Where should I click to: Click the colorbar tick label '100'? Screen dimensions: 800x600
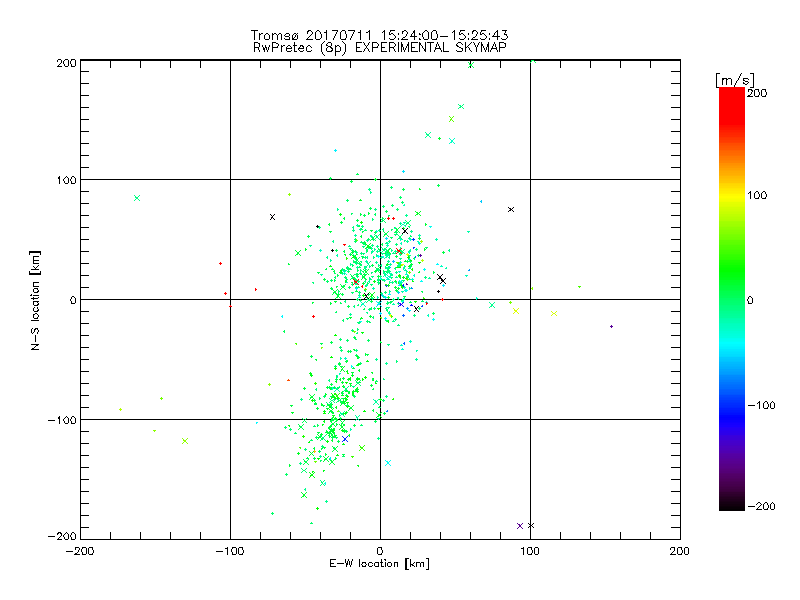pyautogui.click(x=757, y=195)
